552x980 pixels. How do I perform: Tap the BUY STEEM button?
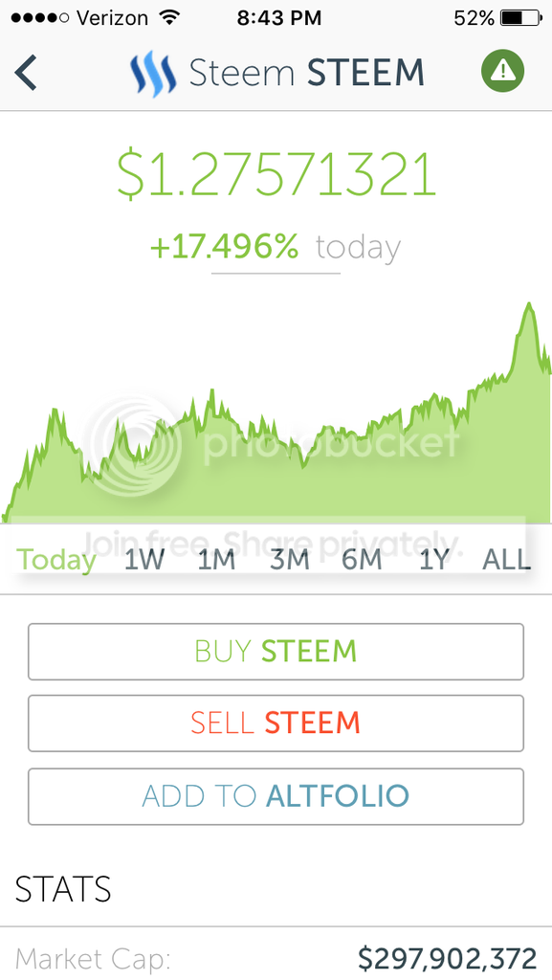(276, 651)
